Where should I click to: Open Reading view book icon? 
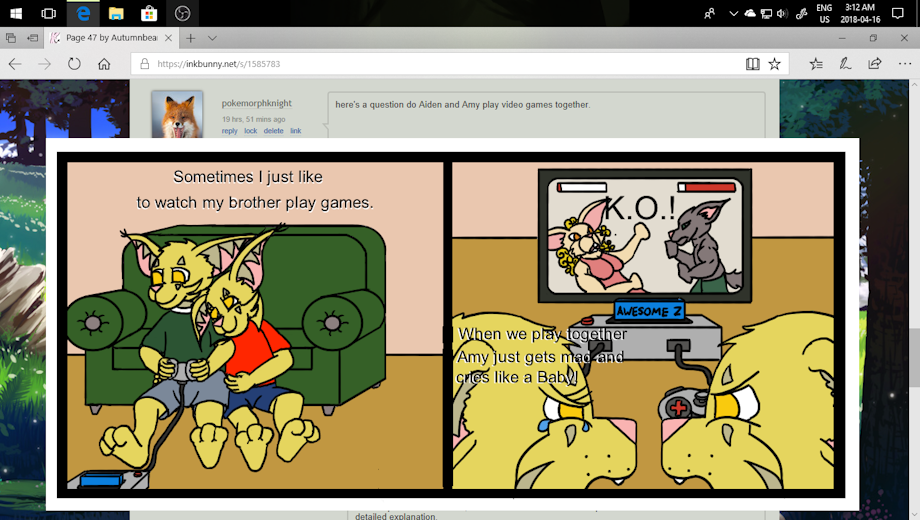click(x=752, y=64)
